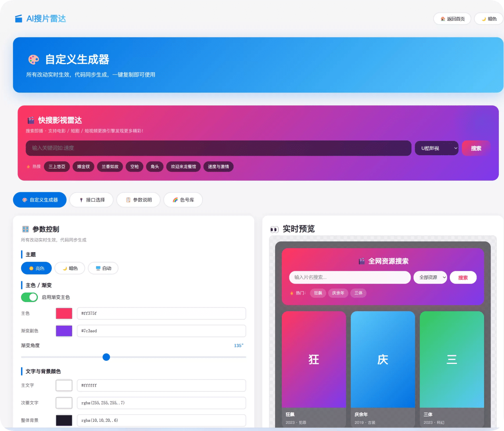Click the fire icon beside 热搜
The image size is (504, 431).
(x=28, y=166)
